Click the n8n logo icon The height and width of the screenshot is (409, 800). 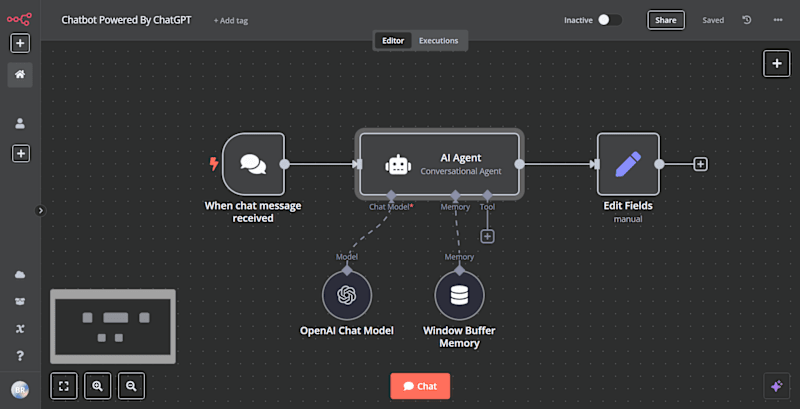pyautogui.click(x=19, y=19)
